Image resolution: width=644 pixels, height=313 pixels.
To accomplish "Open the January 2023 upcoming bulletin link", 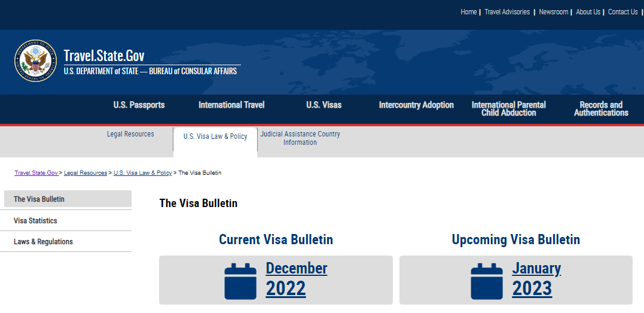I will click(536, 278).
